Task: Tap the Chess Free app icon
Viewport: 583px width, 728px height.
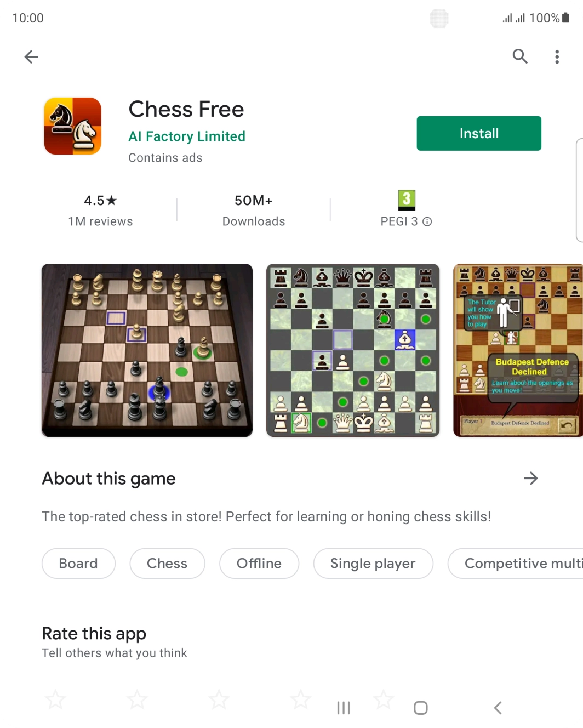Action: tap(73, 126)
